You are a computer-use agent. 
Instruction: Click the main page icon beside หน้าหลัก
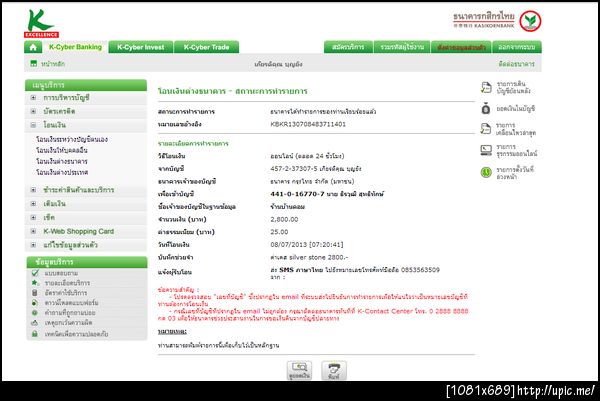(34, 64)
